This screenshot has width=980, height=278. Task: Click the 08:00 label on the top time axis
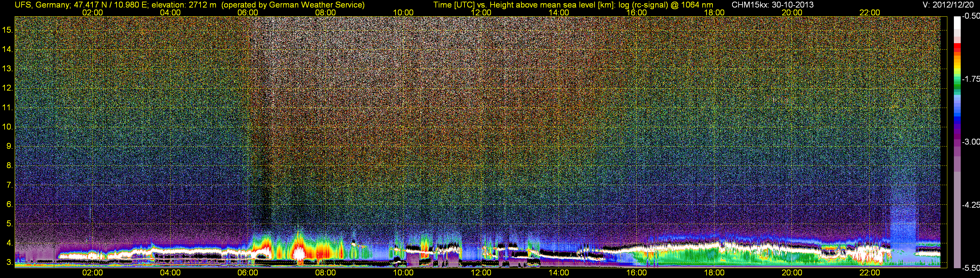click(x=326, y=12)
